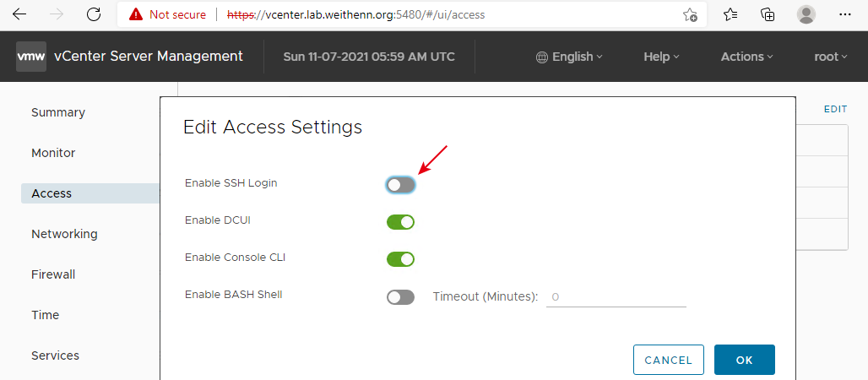Reload the page with refresh icon
868x380 pixels.
(94, 15)
